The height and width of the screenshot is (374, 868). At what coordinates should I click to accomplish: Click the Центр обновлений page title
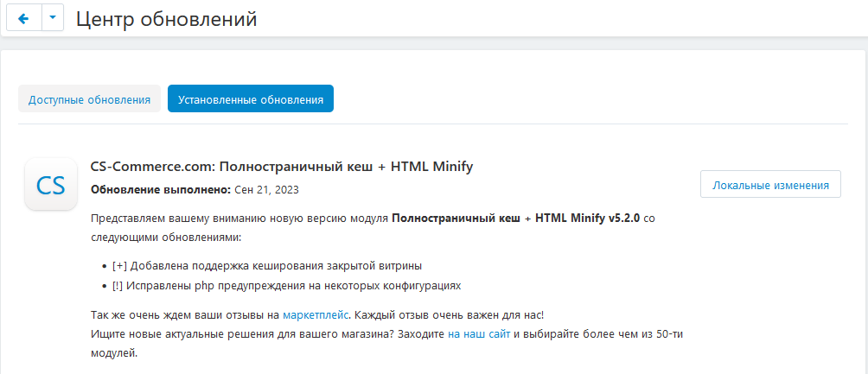click(x=167, y=19)
